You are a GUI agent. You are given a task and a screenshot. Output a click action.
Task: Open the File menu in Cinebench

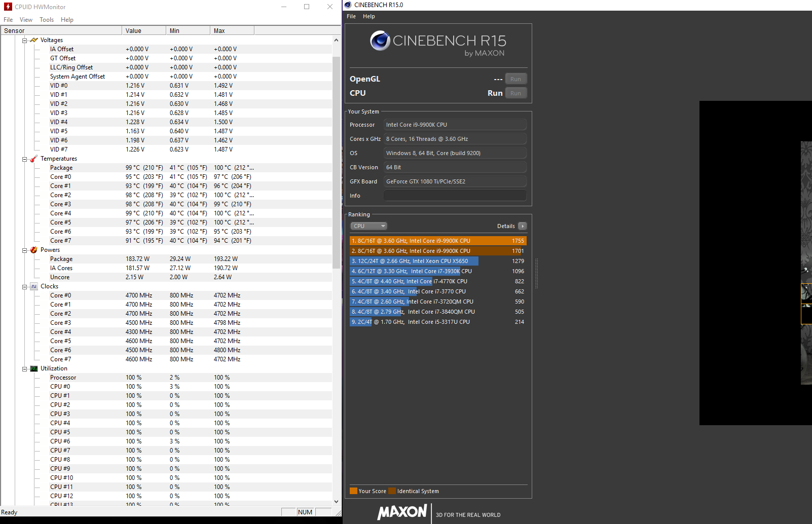click(351, 16)
